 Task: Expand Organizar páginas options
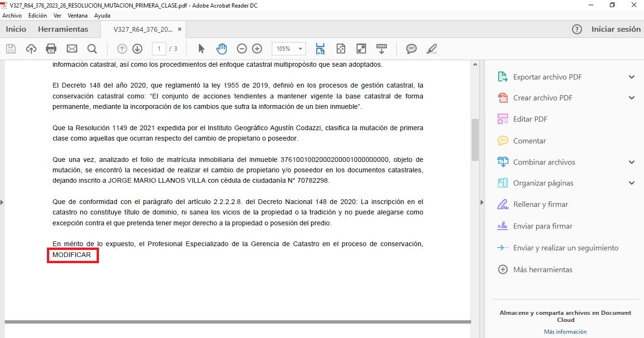point(631,183)
